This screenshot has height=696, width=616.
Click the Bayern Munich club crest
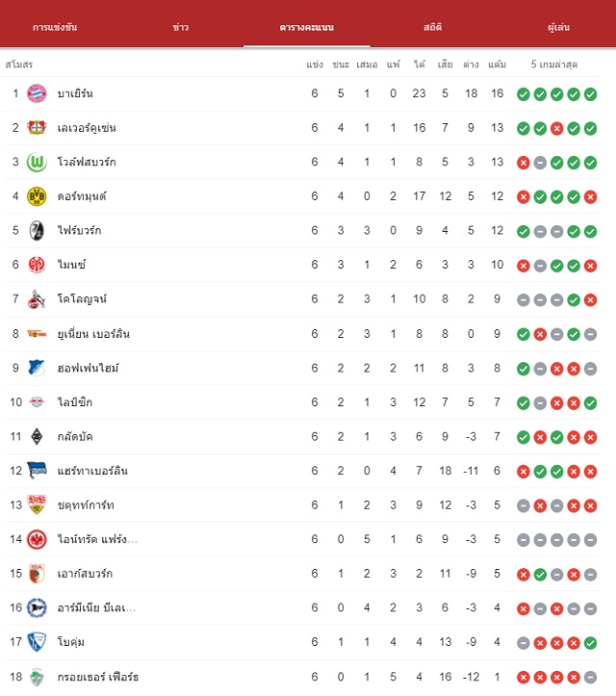tap(37, 93)
